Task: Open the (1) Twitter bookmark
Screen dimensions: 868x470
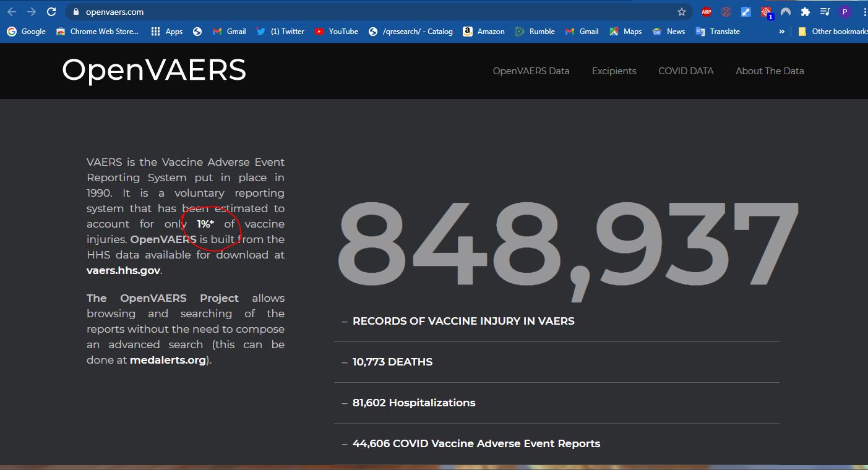Action: (x=280, y=32)
